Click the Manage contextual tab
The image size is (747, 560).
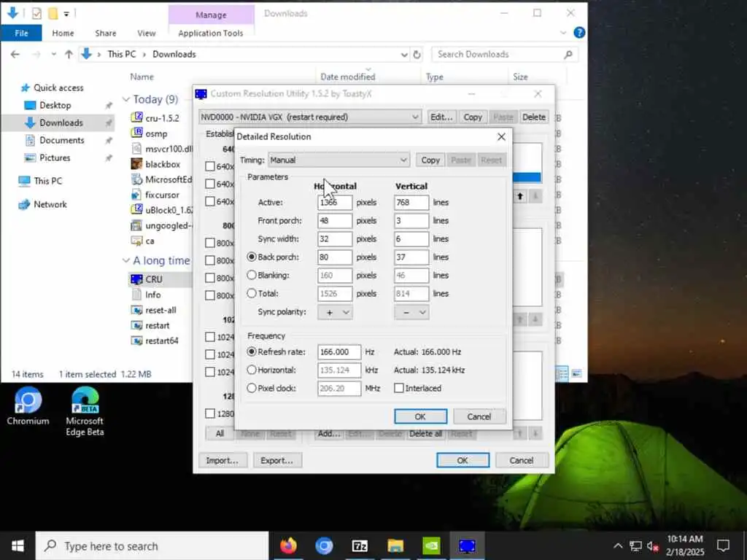(x=211, y=15)
